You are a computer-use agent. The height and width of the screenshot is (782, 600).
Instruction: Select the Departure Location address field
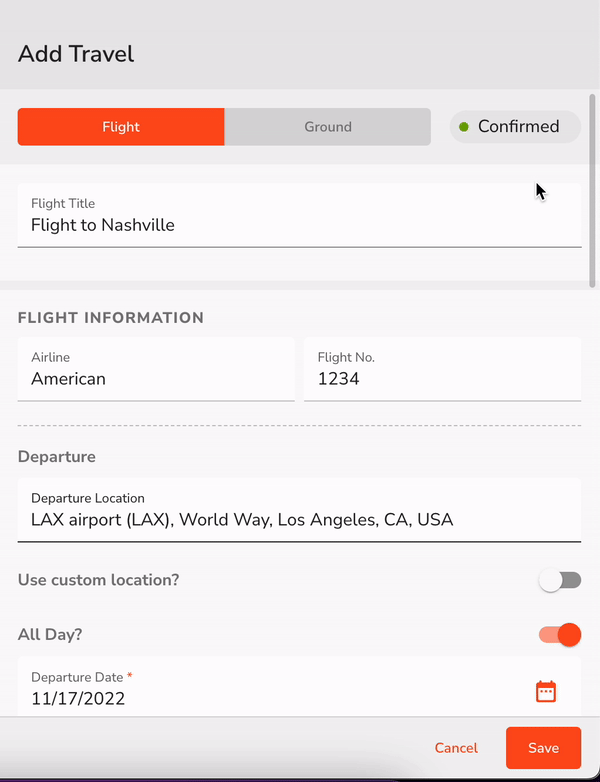299,510
